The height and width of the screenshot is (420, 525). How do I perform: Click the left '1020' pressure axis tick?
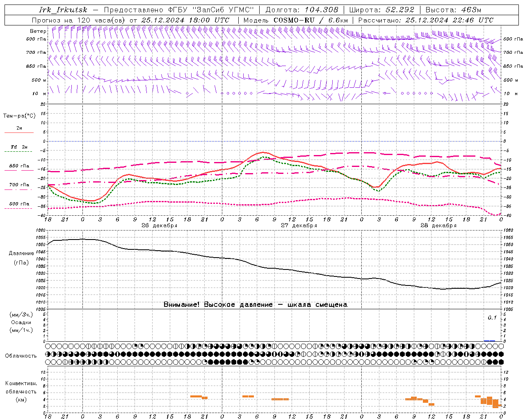[x=41, y=288]
